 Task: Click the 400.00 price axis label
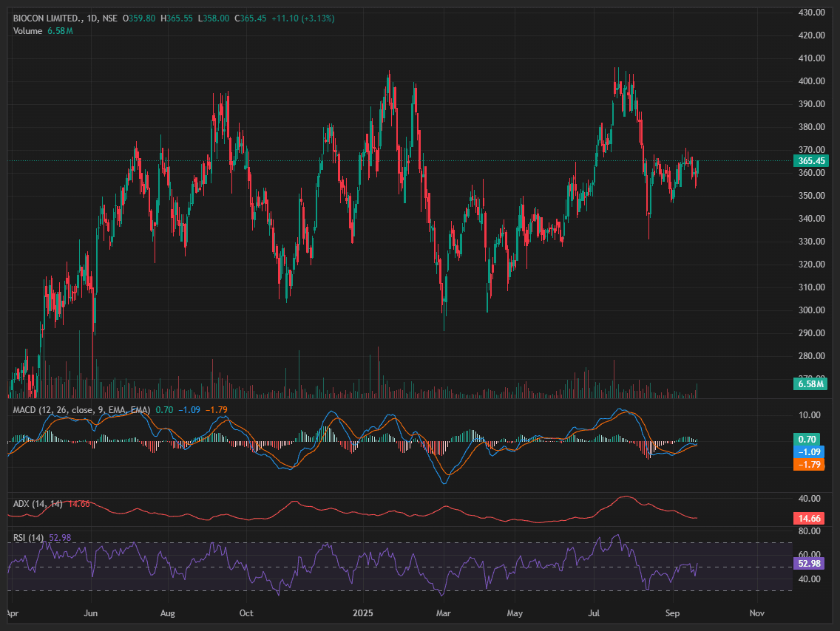tap(811, 81)
